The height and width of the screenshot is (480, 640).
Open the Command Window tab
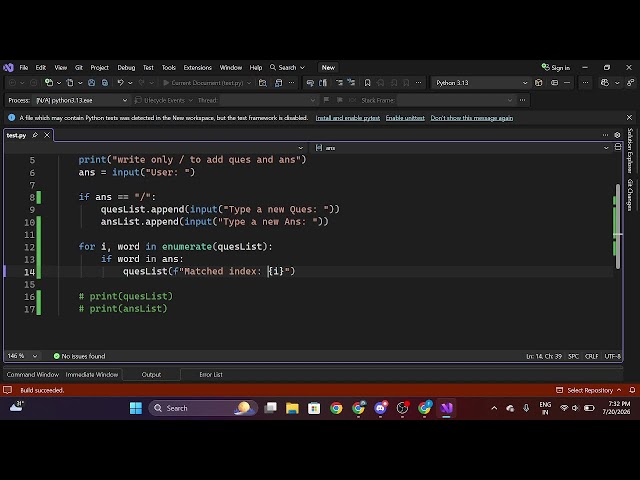[x=33, y=374]
